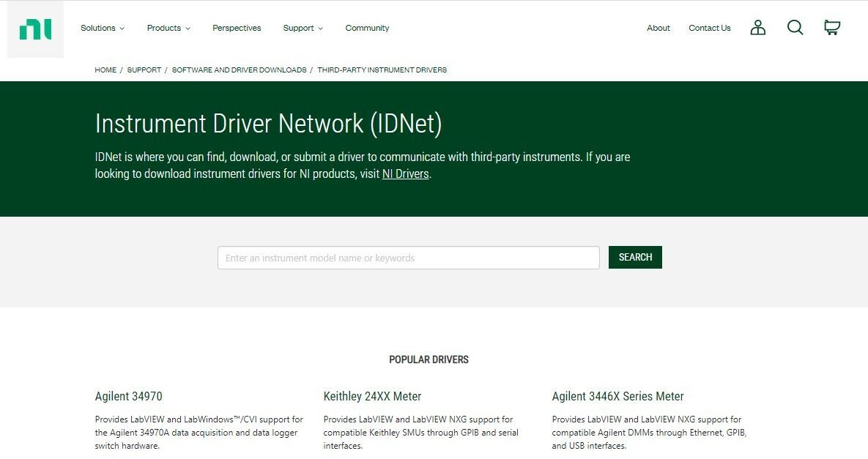Screen dimensions: 868x459
Task: Open the shopping cart icon
Action: pyautogui.click(x=832, y=28)
